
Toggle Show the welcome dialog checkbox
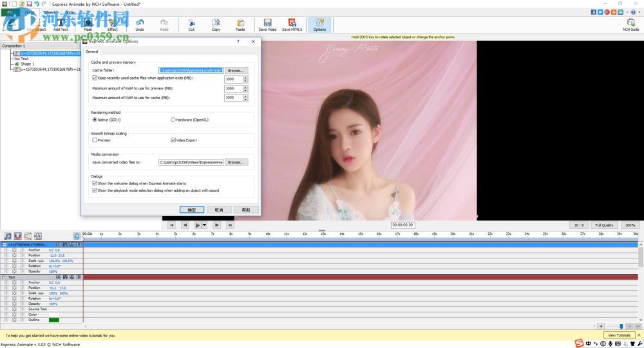(x=95, y=183)
